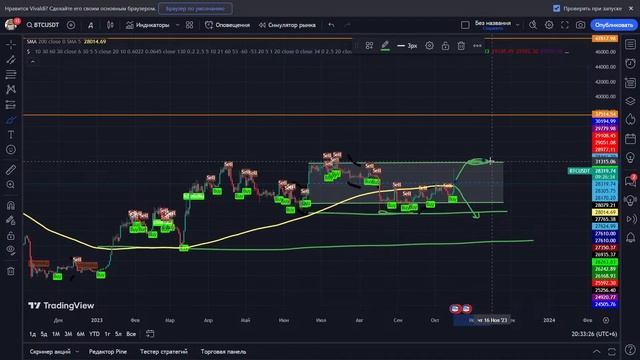640x360 pixels.
Task: Select the YTD time range
Action: point(94,334)
